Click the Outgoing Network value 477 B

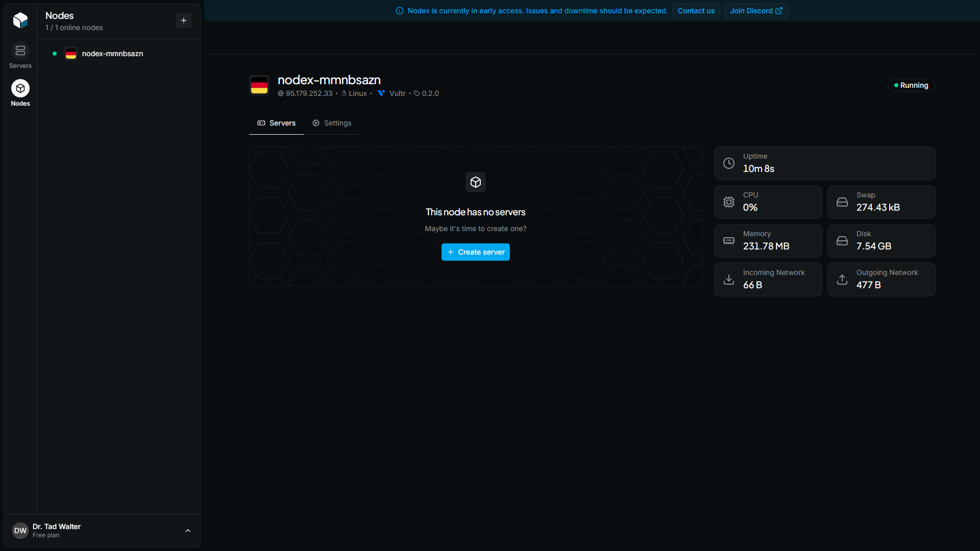point(868,285)
